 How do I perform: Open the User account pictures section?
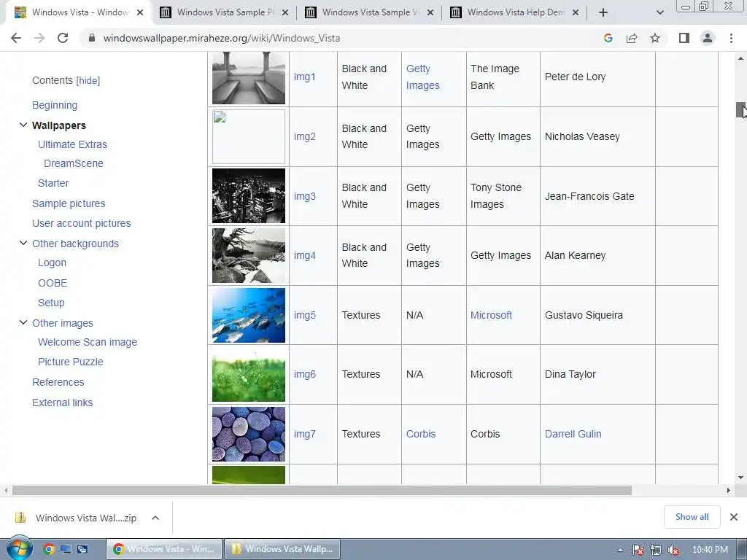click(x=82, y=223)
